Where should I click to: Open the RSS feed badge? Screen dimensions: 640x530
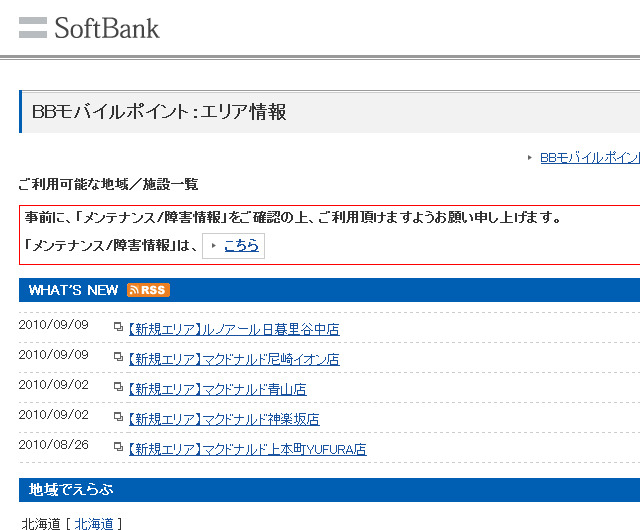148,290
